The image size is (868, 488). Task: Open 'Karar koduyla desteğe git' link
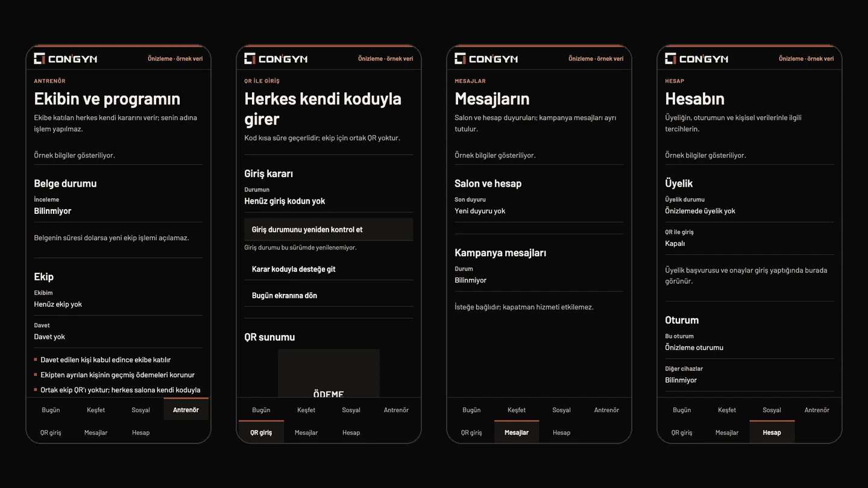click(329, 269)
